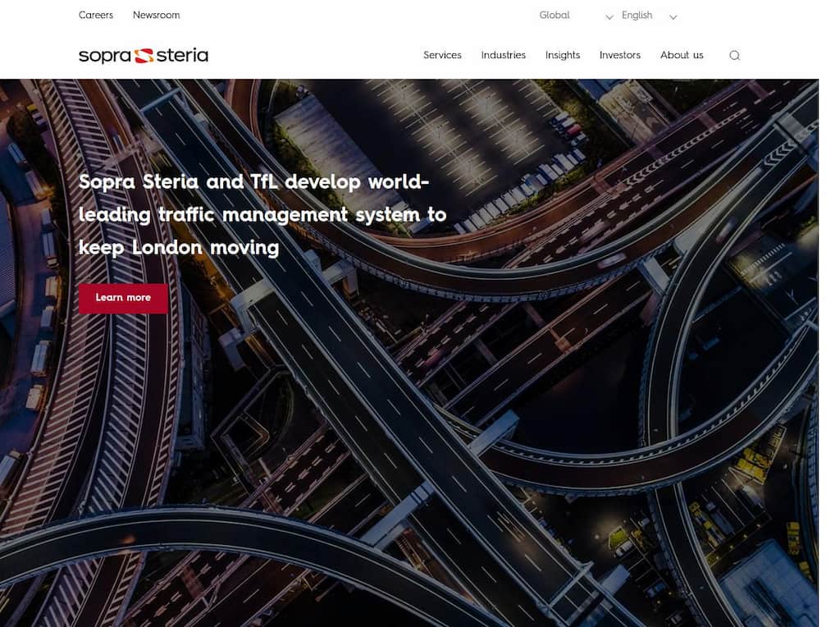Open the Investors section
Screen dimensions: 840x627
(x=620, y=55)
